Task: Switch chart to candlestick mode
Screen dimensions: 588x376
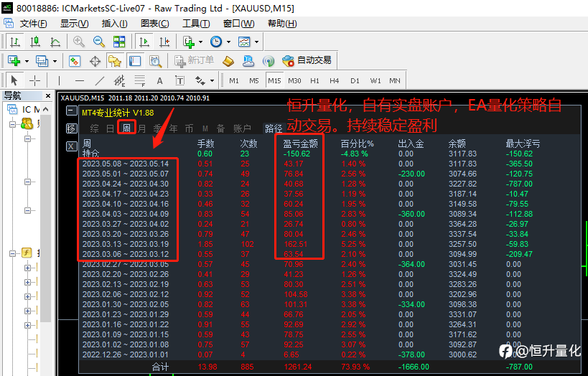Action: [x=35, y=41]
